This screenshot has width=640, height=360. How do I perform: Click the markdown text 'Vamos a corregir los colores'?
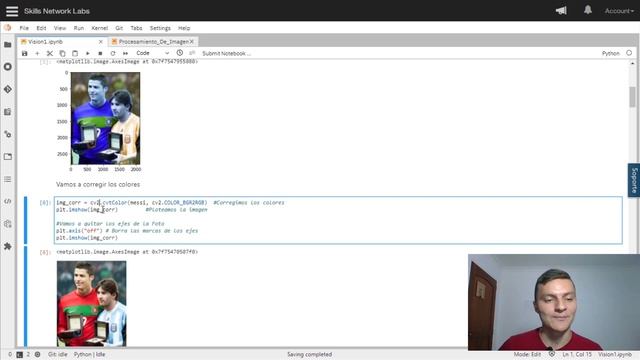point(98,184)
